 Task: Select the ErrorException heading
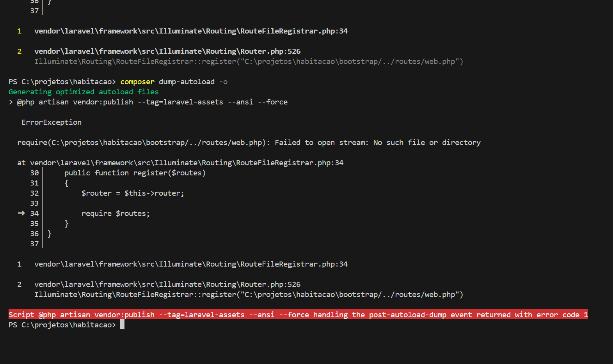coord(52,122)
